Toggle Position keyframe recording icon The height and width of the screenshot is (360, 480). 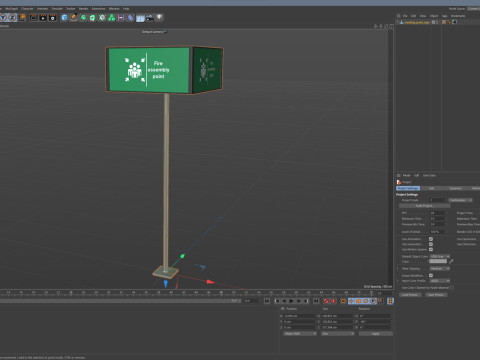pyautogui.click(x=351, y=301)
